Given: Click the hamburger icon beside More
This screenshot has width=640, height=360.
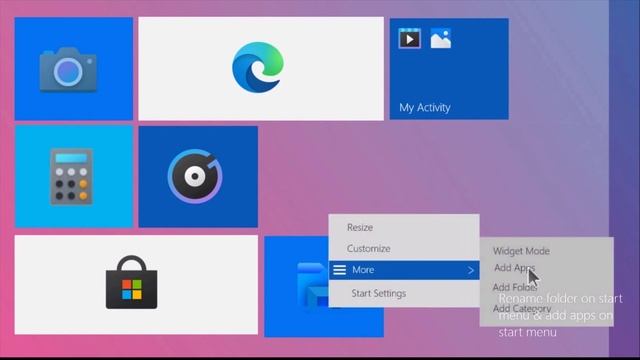Looking at the screenshot, I should pos(340,270).
